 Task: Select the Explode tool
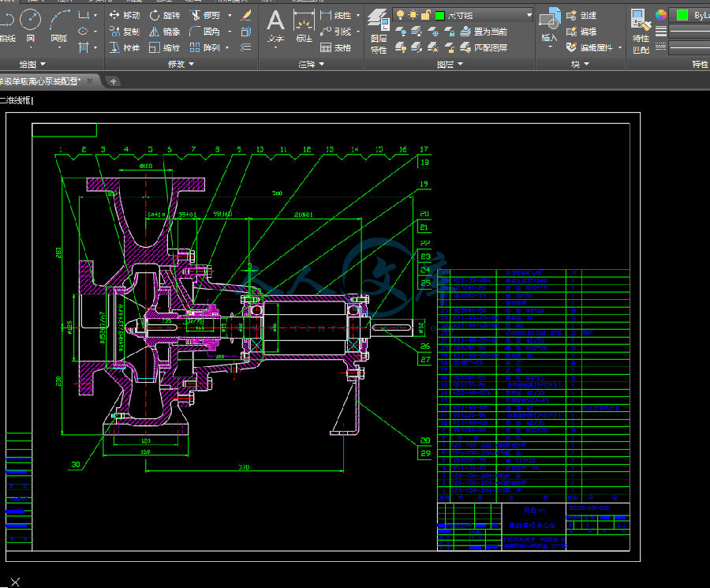click(246, 32)
